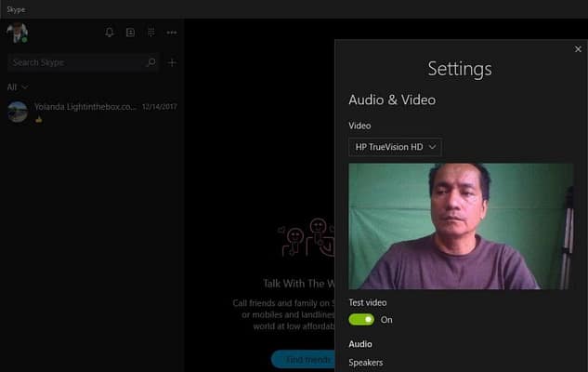
Task: Click the 12/14/2017 date on Yolanda's chat
Action: [160, 107]
